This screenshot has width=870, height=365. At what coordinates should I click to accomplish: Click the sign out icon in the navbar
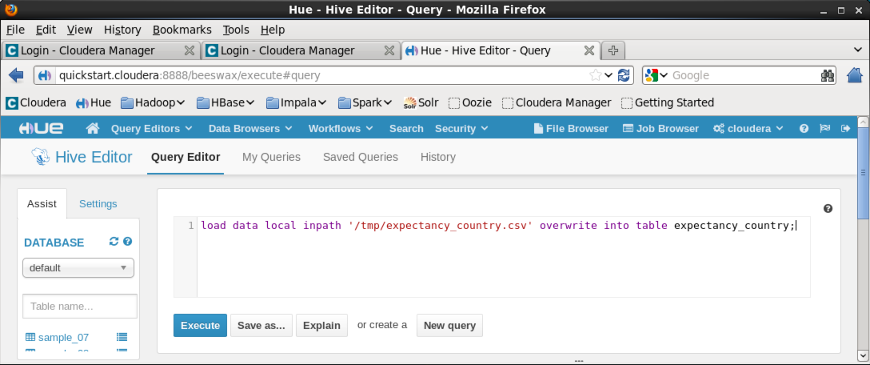pyautogui.click(x=846, y=129)
